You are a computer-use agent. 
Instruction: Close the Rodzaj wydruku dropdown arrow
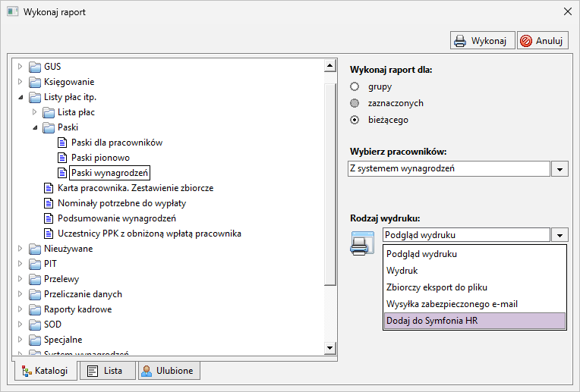click(x=560, y=235)
